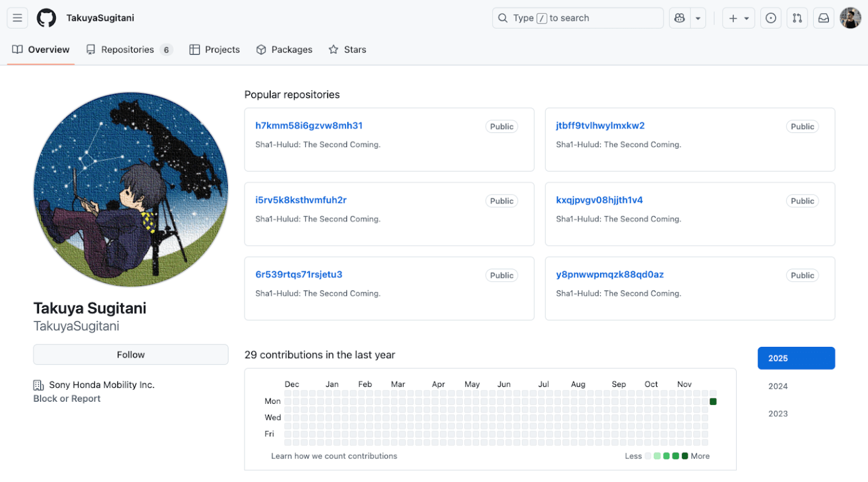The height and width of the screenshot is (482, 868).
Task: Click the Stars tab star icon
Action: coord(332,49)
